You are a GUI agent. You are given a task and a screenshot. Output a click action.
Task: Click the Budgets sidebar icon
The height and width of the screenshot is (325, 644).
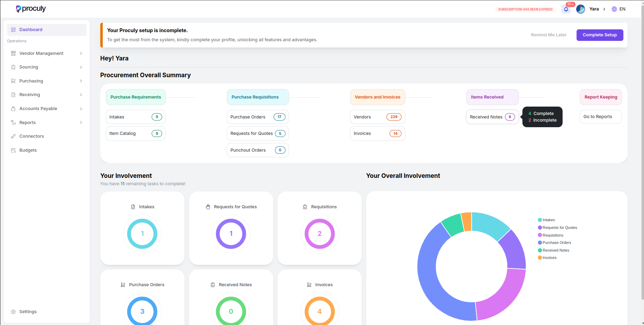click(13, 150)
